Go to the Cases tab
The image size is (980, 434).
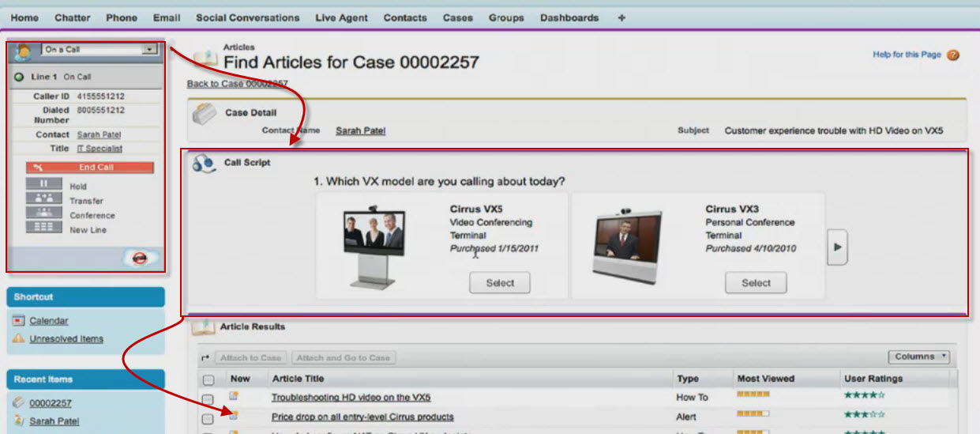[x=458, y=17]
